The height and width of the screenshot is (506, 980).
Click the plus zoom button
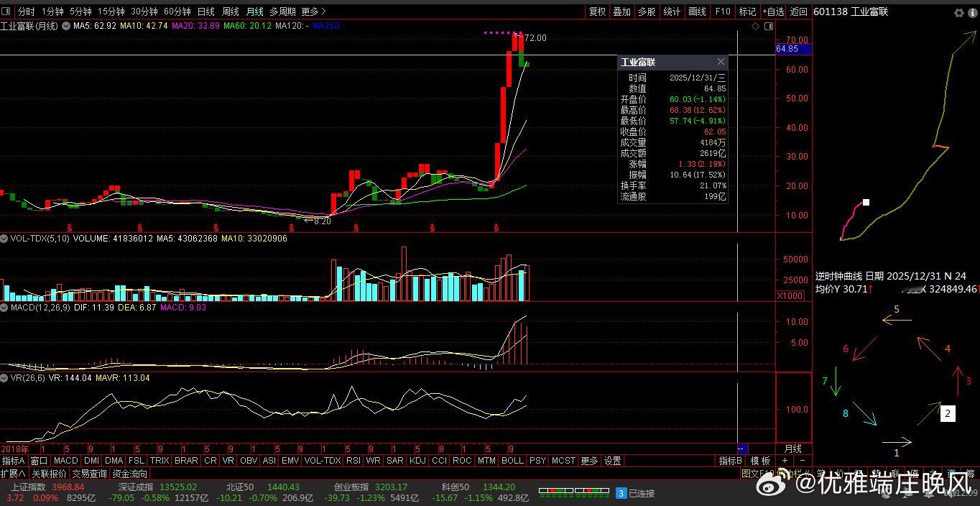click(785, 461)
